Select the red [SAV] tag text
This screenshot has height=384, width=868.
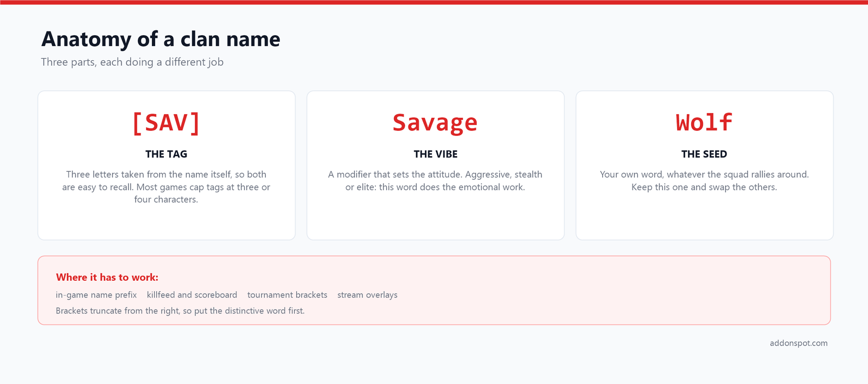click(x=167, y=123)
